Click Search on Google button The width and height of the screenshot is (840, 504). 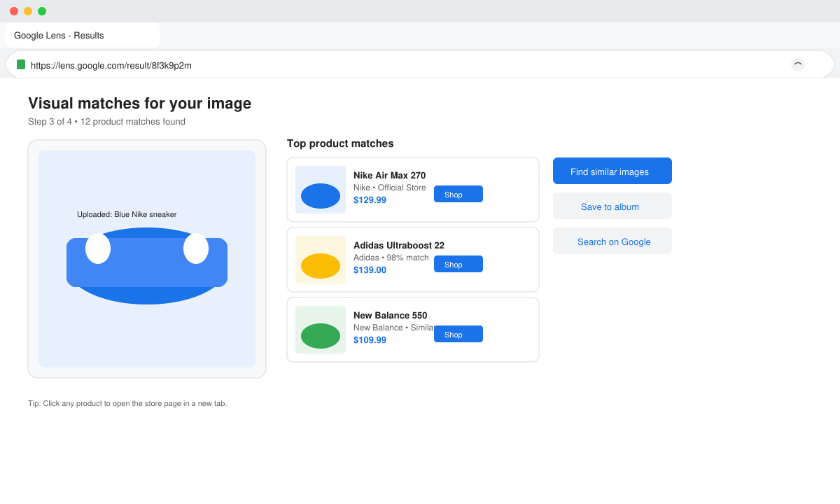point(612,241)
